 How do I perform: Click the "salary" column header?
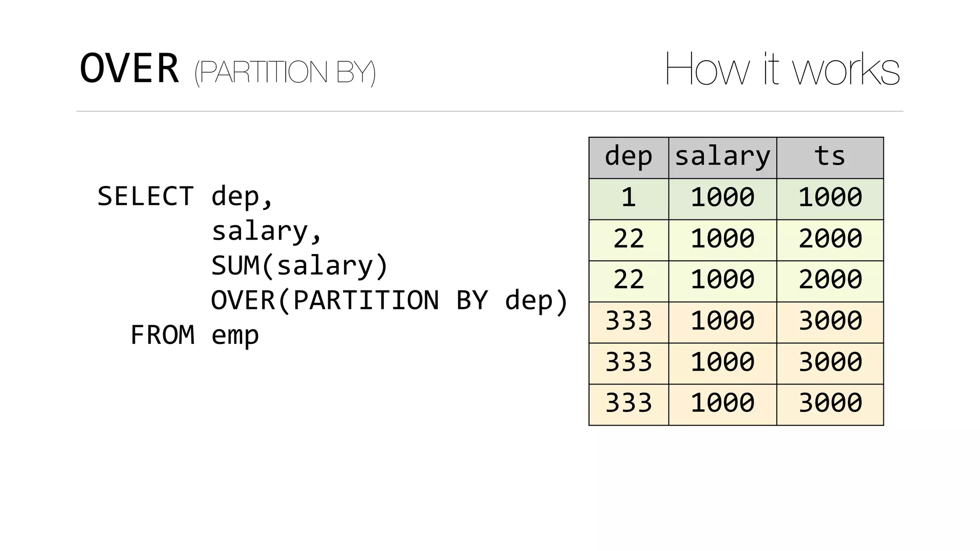(x=723, y=158)
